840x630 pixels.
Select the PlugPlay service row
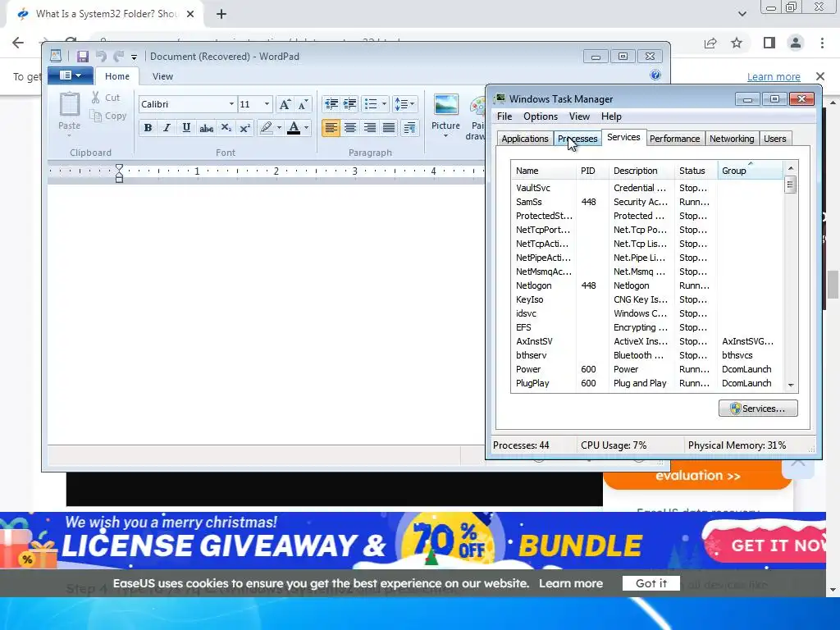[647, 383]
